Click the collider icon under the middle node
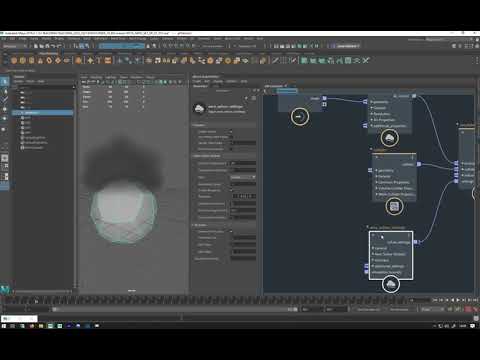480x360 pixels. (394, 207)
